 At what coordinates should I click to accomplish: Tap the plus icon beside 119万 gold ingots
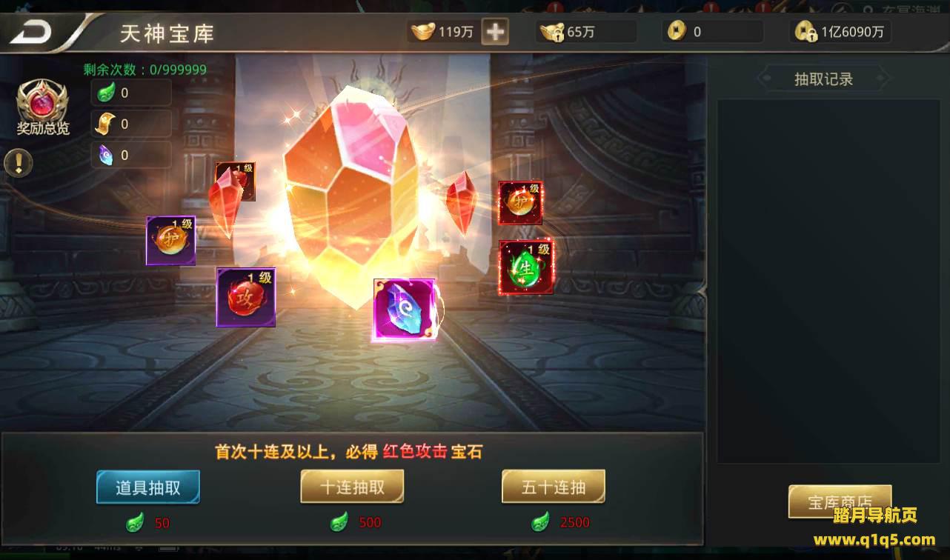coord(495,32)
